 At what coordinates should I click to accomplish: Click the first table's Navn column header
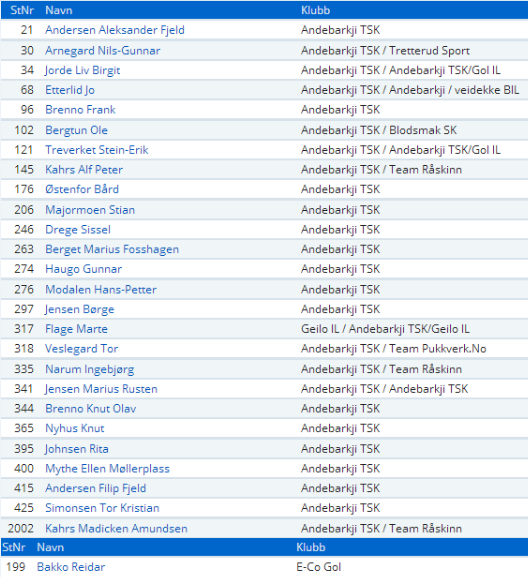(59, 10)
